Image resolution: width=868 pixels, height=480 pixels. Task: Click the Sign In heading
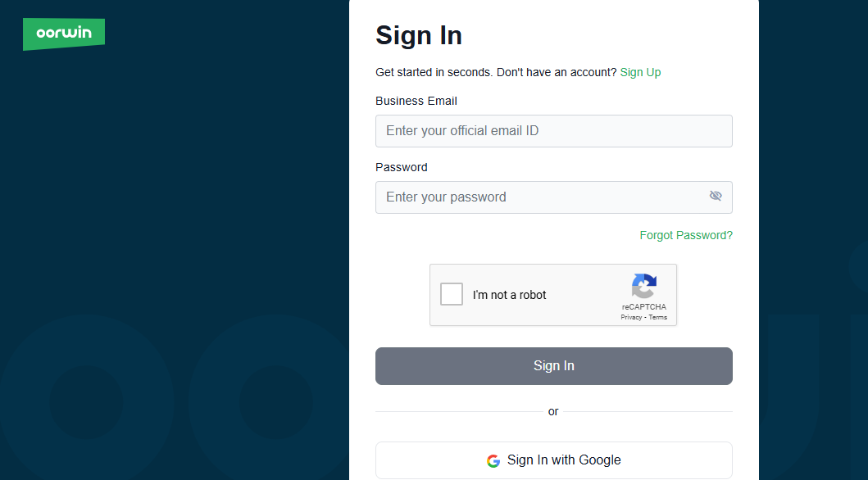(418, 35)
